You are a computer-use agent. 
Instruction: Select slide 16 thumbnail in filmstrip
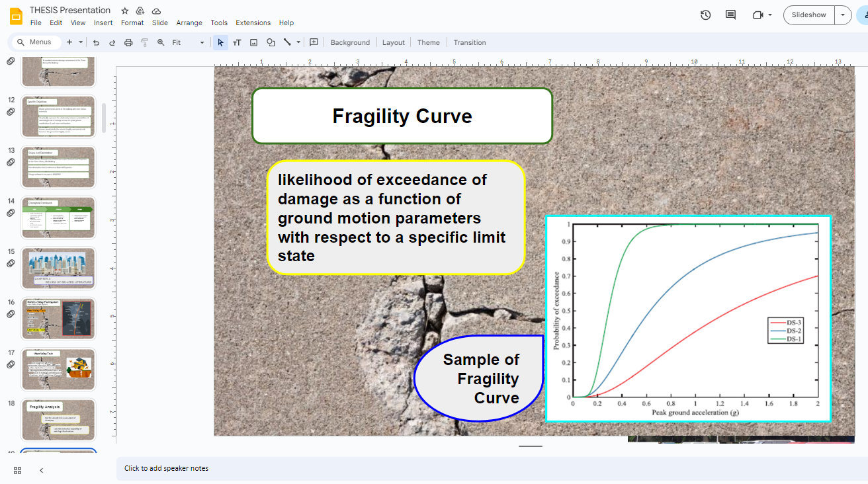58,319
